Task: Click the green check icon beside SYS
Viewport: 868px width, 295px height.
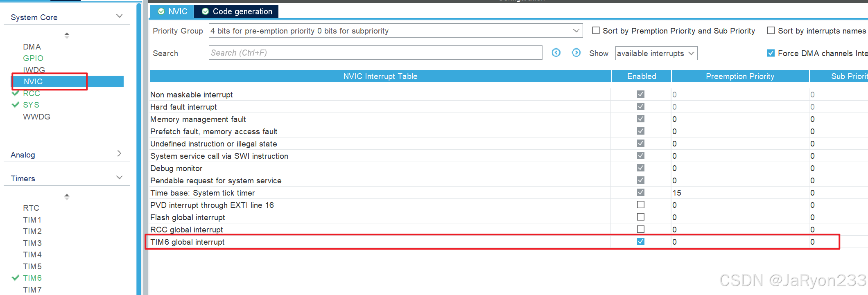Action: pos(15,105)
